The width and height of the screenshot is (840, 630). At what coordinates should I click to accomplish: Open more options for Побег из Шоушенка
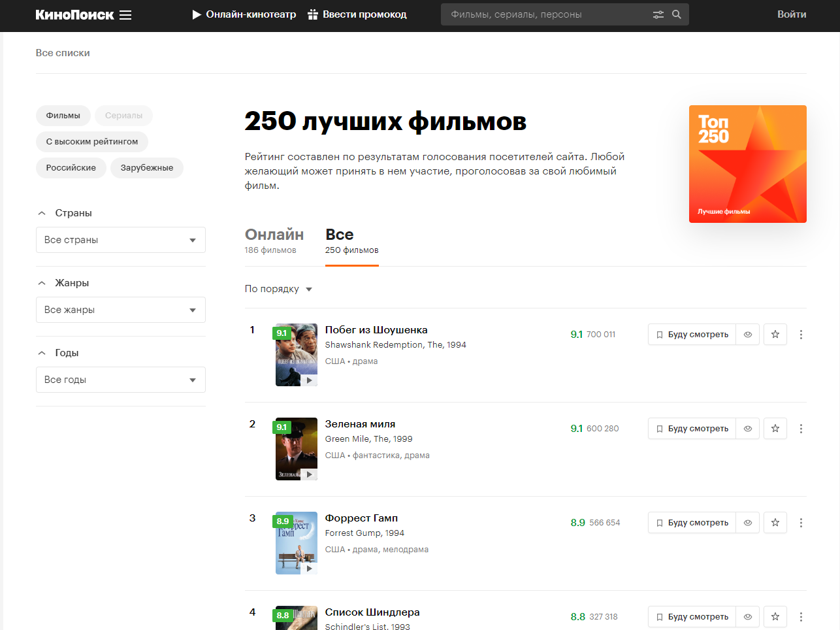click(801, 335)
